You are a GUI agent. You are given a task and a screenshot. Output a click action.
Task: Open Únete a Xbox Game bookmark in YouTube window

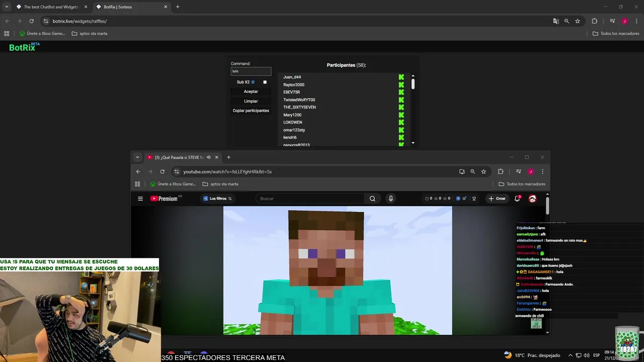pos(174,184)
